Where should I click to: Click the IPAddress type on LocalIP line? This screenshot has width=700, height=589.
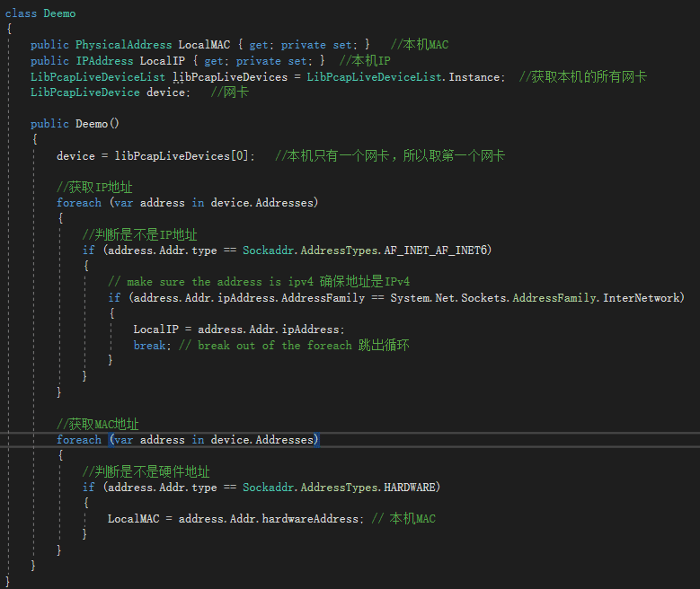point(104,61)
